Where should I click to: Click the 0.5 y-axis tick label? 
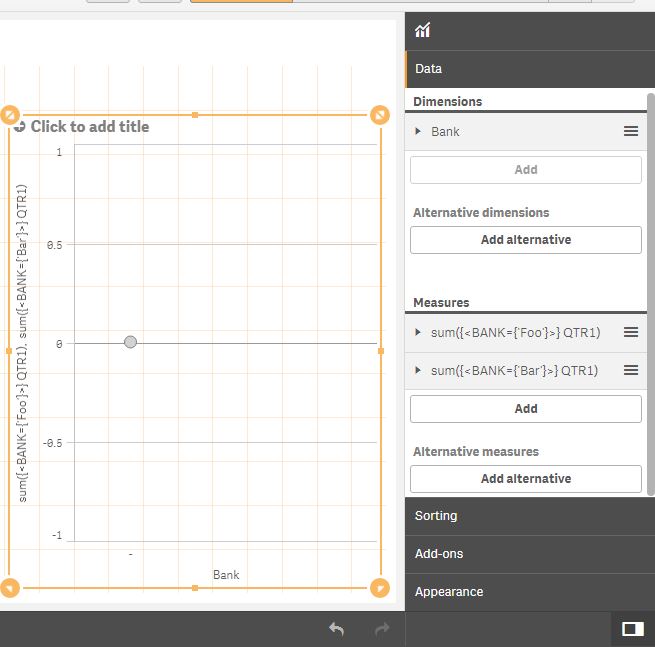coord(55,245)
